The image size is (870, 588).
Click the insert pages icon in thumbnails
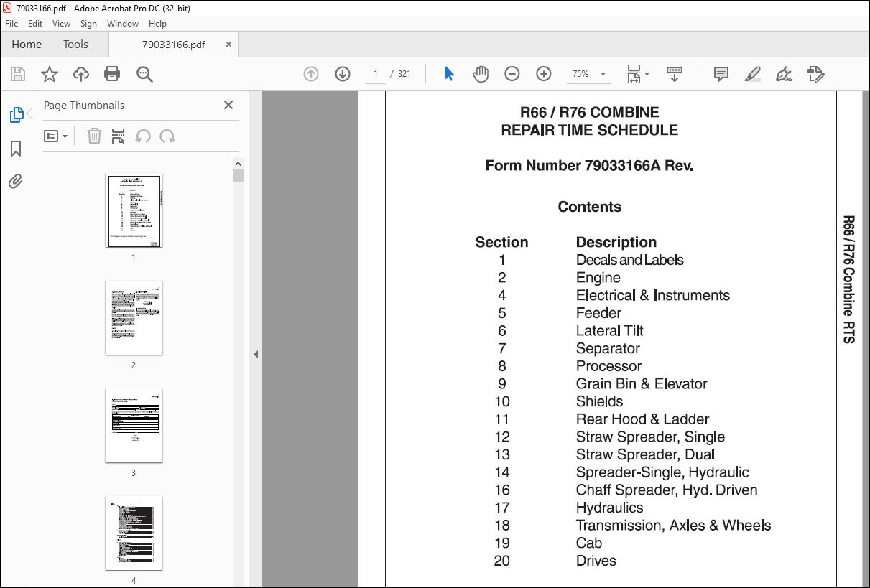coord(119,136)
